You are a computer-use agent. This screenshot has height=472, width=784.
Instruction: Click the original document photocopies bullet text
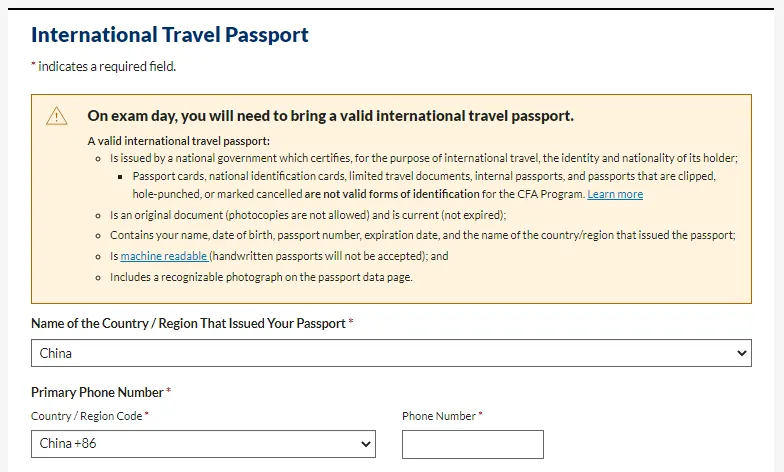308,215
